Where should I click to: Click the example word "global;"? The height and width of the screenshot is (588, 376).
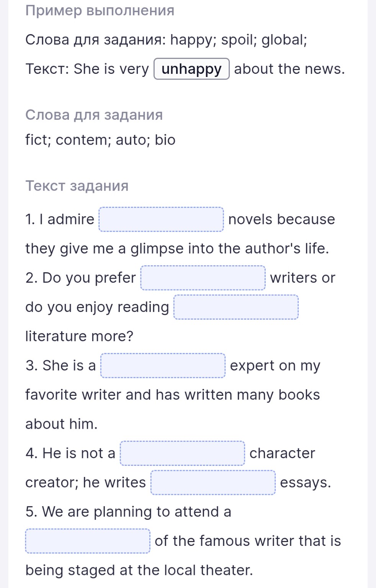(x=284, y=40)
